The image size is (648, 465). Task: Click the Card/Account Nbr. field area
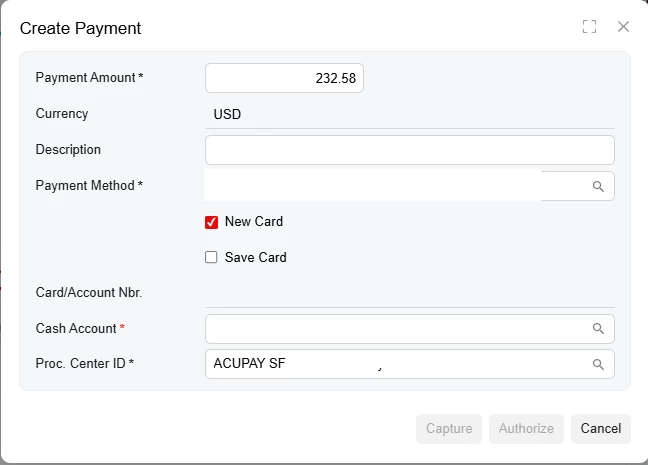[409, 293]
